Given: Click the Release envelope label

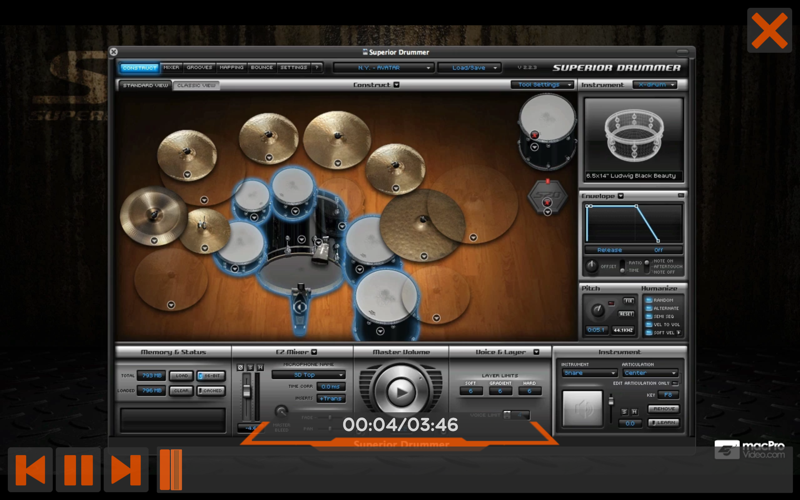Looking at the screenshot, I should coord(609,250).
